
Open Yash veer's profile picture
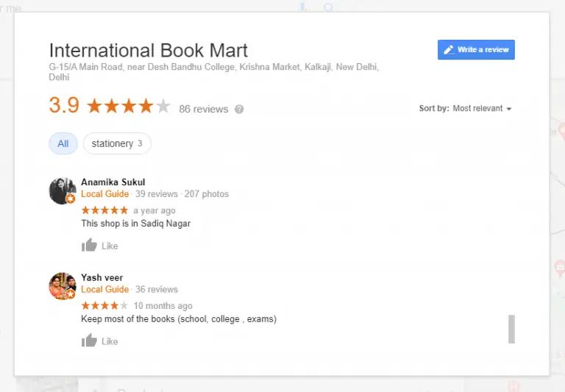[63, 285]
